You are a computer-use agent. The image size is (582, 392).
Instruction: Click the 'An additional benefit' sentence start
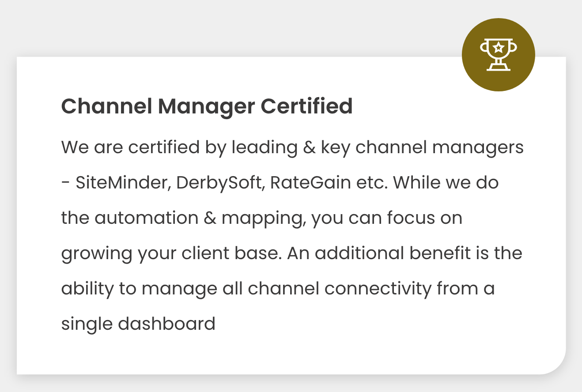389,253
